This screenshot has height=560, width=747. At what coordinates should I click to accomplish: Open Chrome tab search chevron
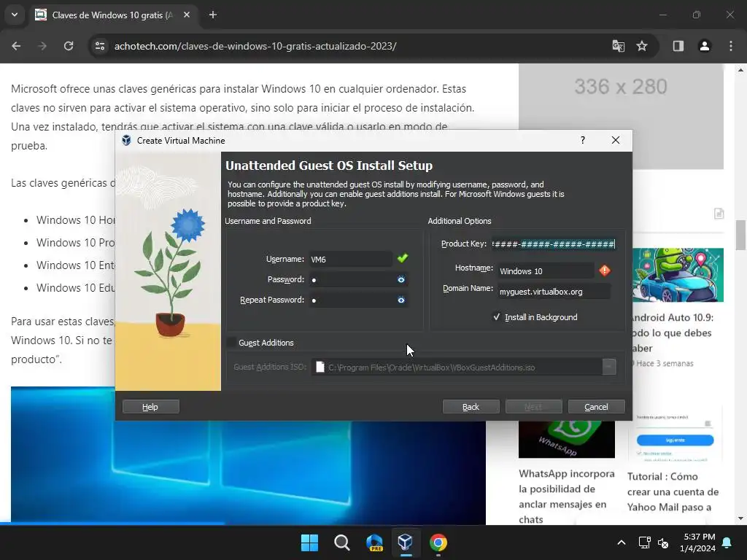[x=15, y=15]
